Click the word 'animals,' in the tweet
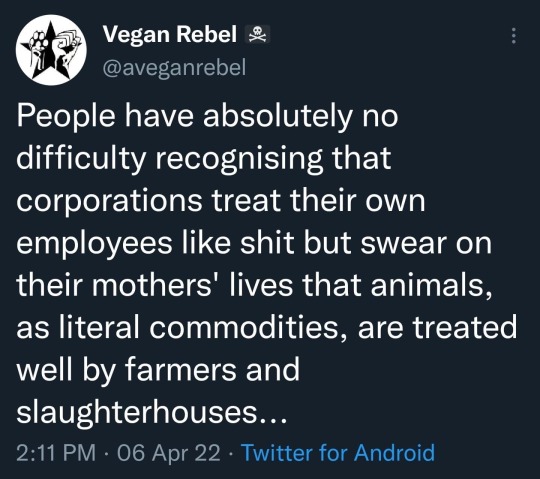 tap(432, 285)
